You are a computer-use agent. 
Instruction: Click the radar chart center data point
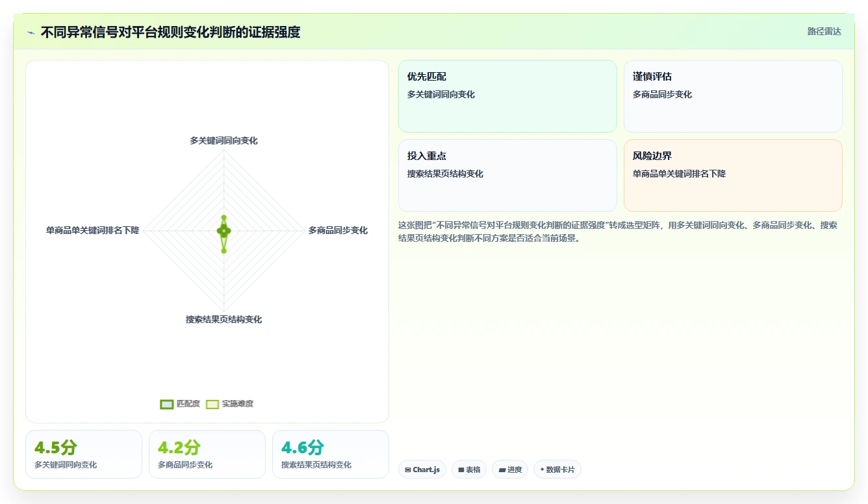[223, 230]
